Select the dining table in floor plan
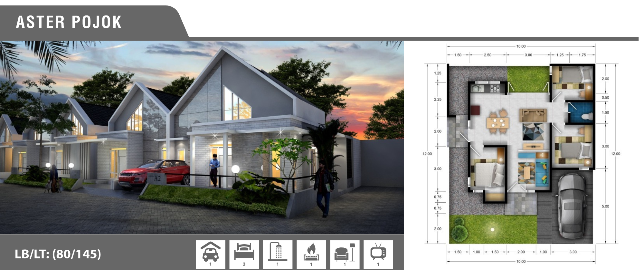This screenshot has height=270, width=644. tap(498, 123)
